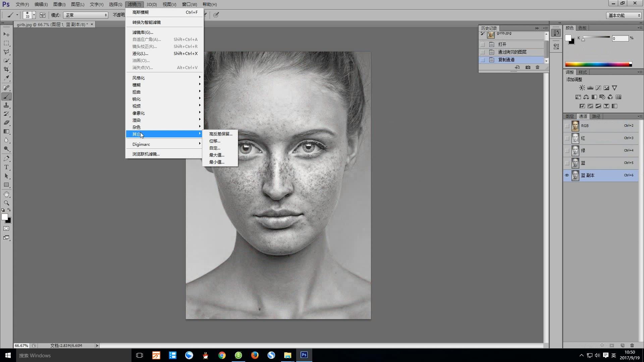
Task: Choose 高反差保留 from submenu
Action: (x=220, y=134)
